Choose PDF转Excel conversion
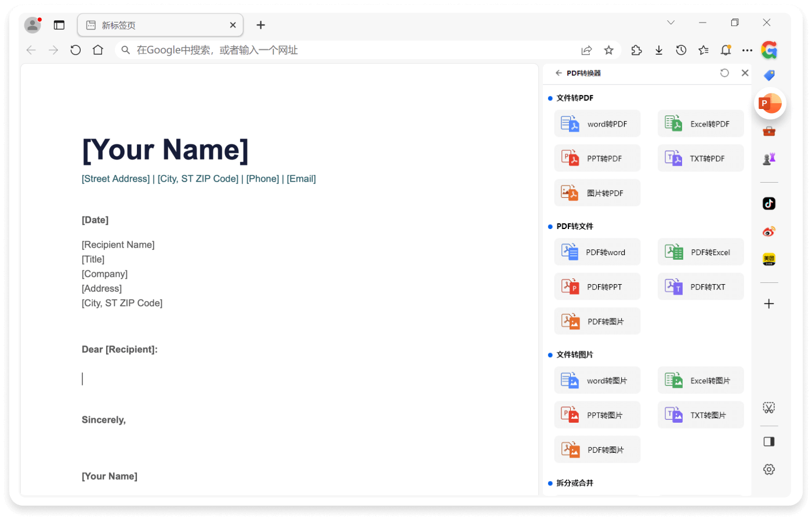The image size is (812, 523). (701, 252)
